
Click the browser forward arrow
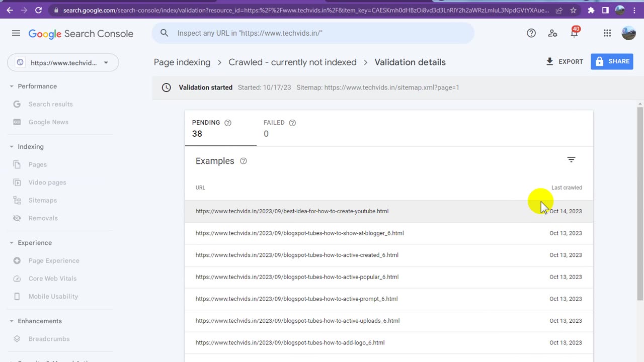click(x=24, y=10)
